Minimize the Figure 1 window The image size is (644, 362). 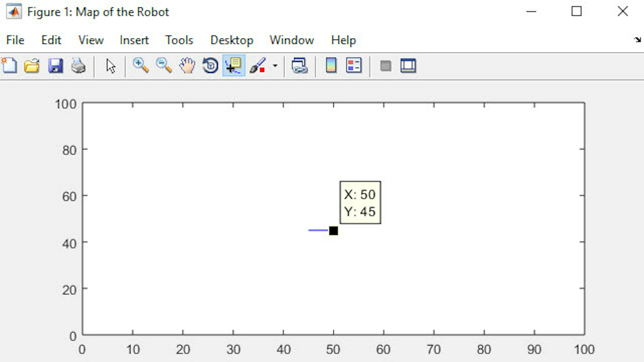pyautogui.click(x=531, y=11)
